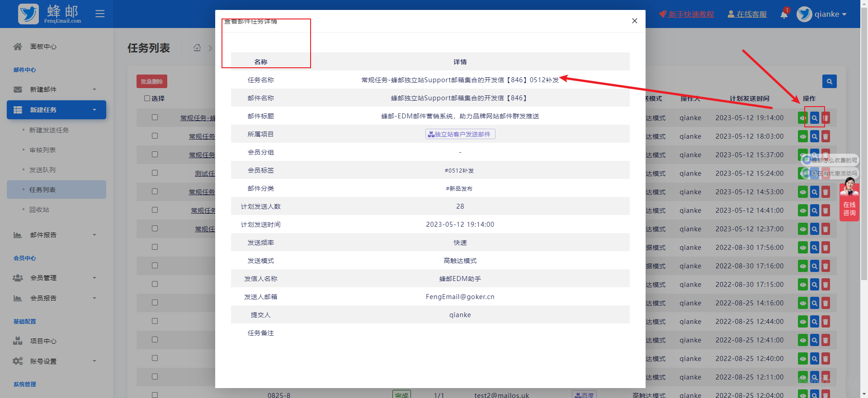This screenshot has height=398, width=868.
Task: Preview eye icon for 14:41:00 task
Action: coord(803,211)
